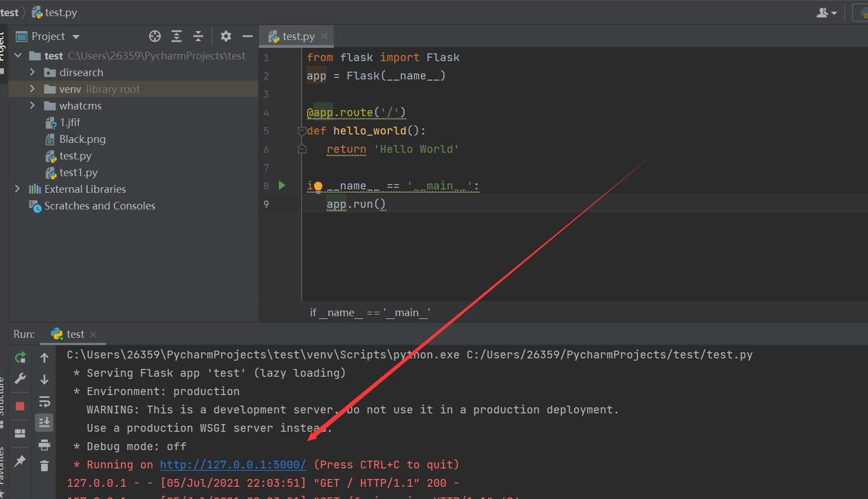Locate the current file in the Project tree

coord(155,36)
